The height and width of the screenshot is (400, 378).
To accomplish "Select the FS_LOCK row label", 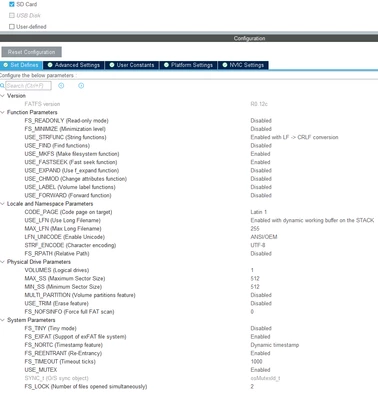I will tap(86, 387).
